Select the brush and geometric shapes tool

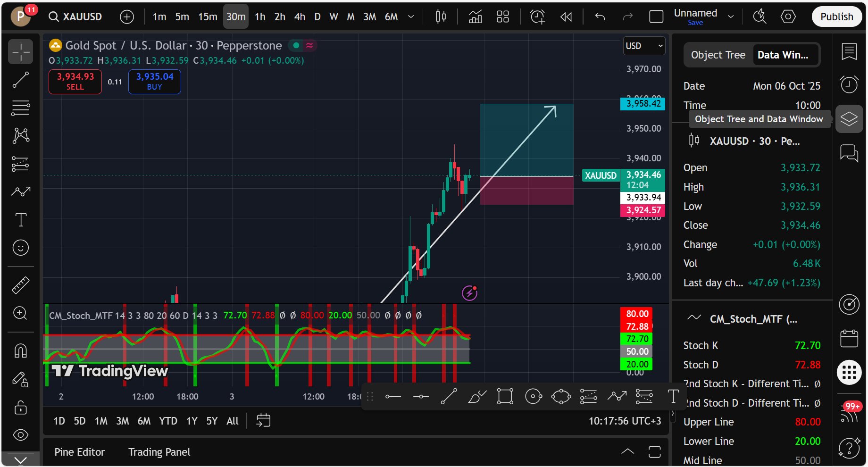click(x=20, y=192)
